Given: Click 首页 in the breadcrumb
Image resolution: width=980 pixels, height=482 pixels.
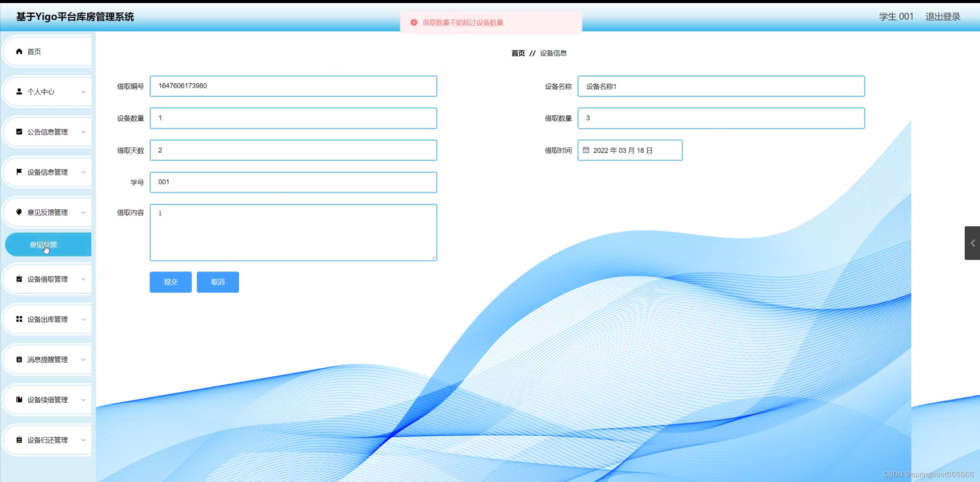Looking at the screenshot, I should coord(518,53).
